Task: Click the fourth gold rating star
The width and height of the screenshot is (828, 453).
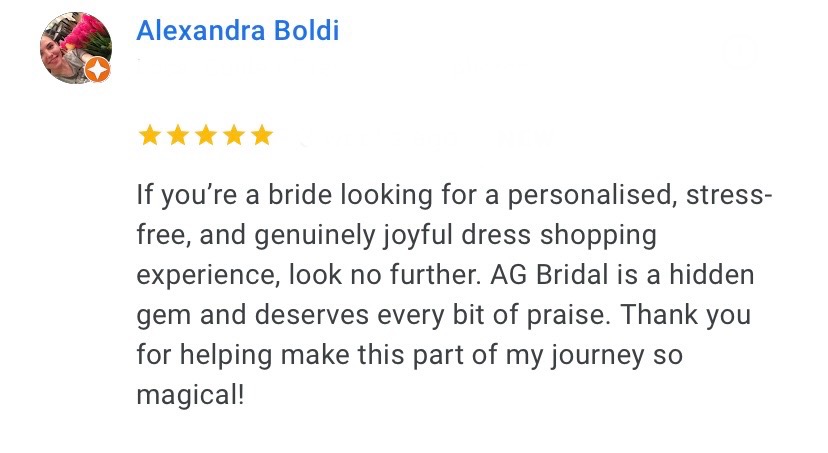Action: 234,135
